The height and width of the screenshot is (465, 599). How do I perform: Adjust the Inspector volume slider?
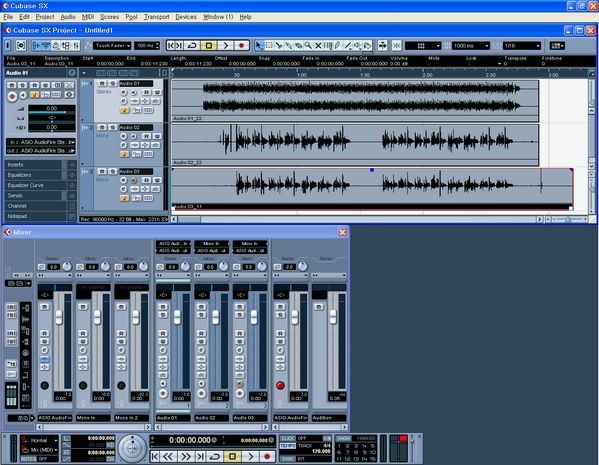pos(52,112)
